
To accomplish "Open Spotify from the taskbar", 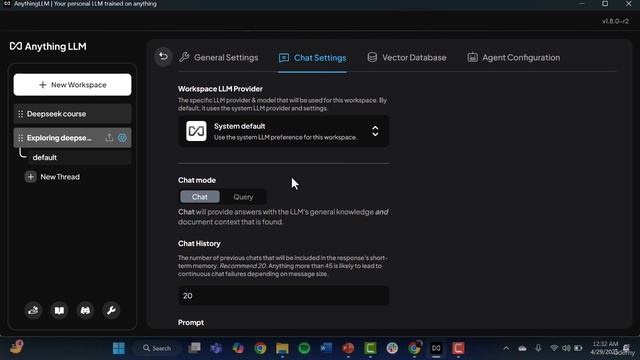I will tap(304, 348).
